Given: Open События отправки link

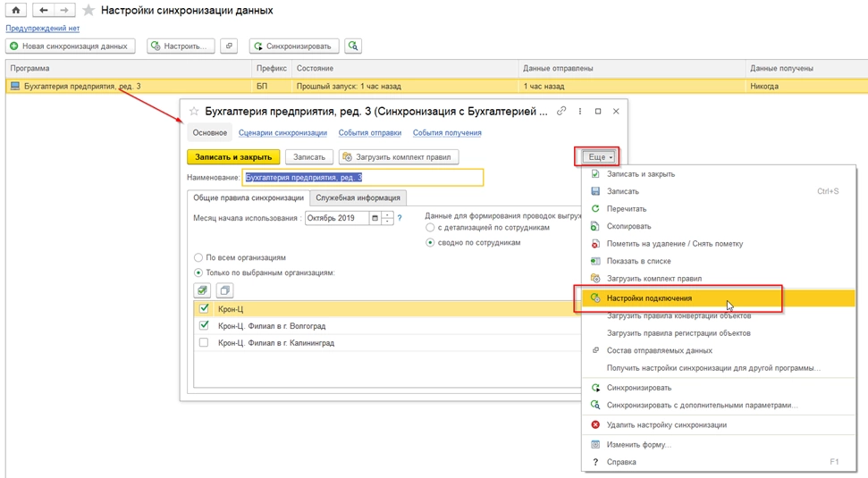Looking at the screenshot, I should click(x=370, y=133).
